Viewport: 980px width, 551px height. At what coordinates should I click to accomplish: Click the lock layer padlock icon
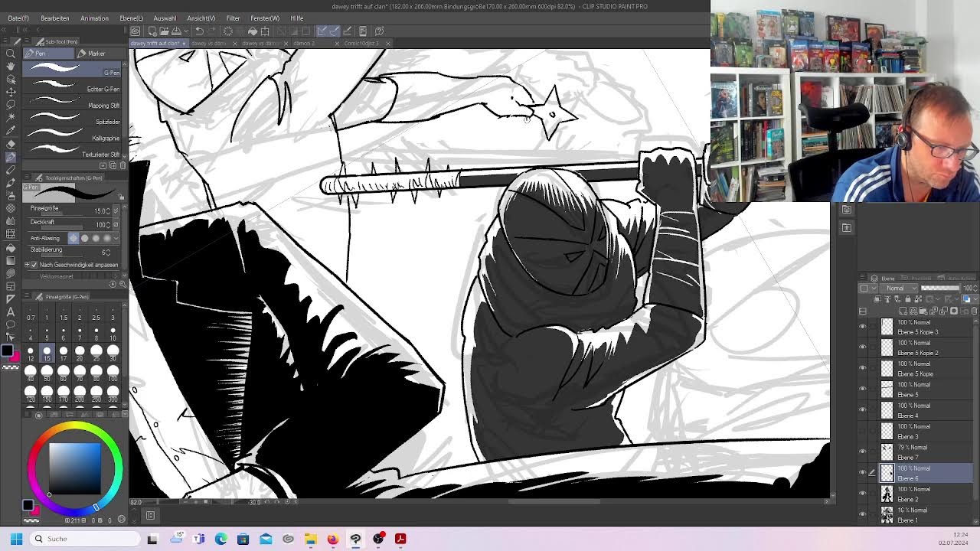908,299
